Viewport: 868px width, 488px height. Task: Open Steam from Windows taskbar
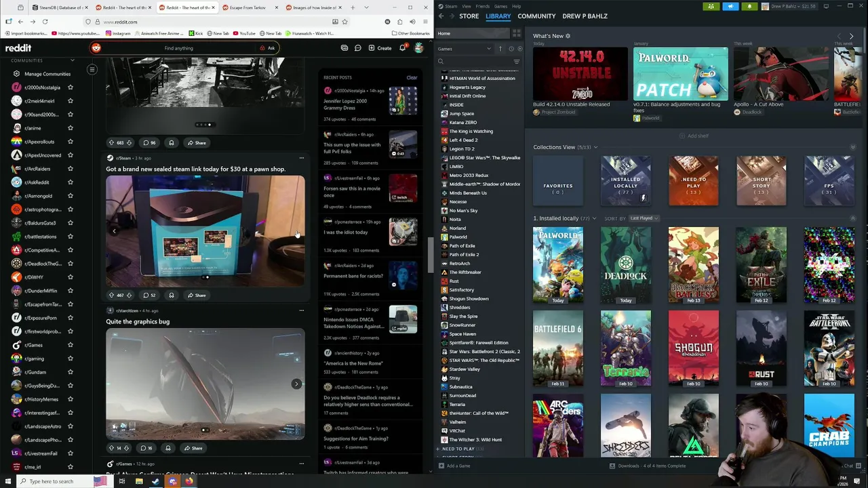[x=155, y=481]
